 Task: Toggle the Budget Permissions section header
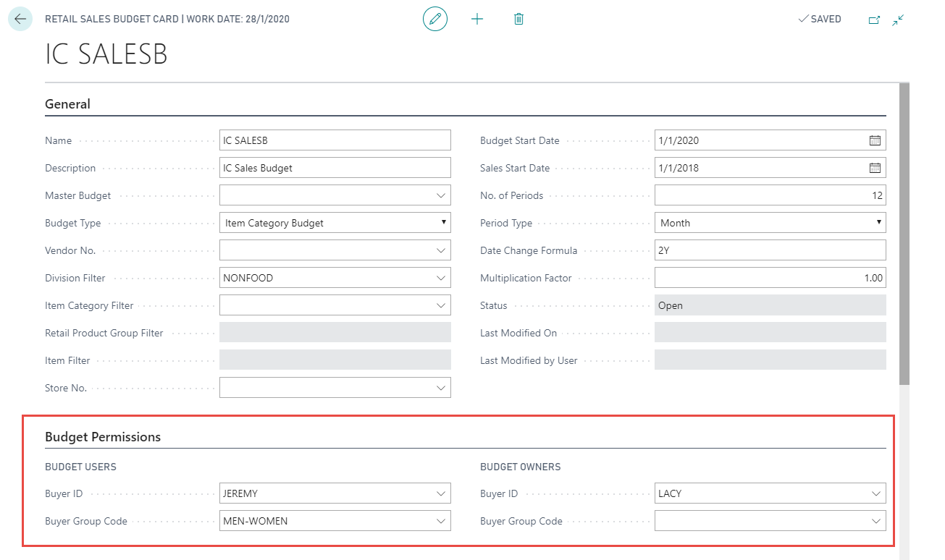103,437
